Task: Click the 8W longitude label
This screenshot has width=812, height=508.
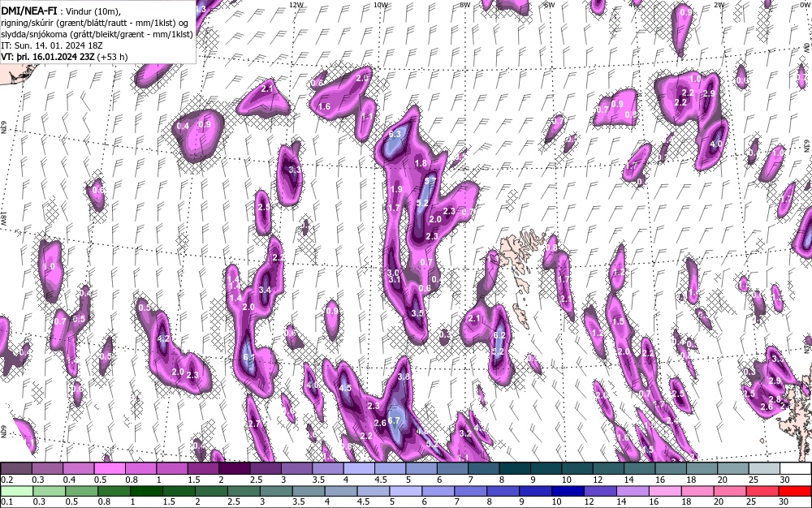Action: tap(465, 5)
